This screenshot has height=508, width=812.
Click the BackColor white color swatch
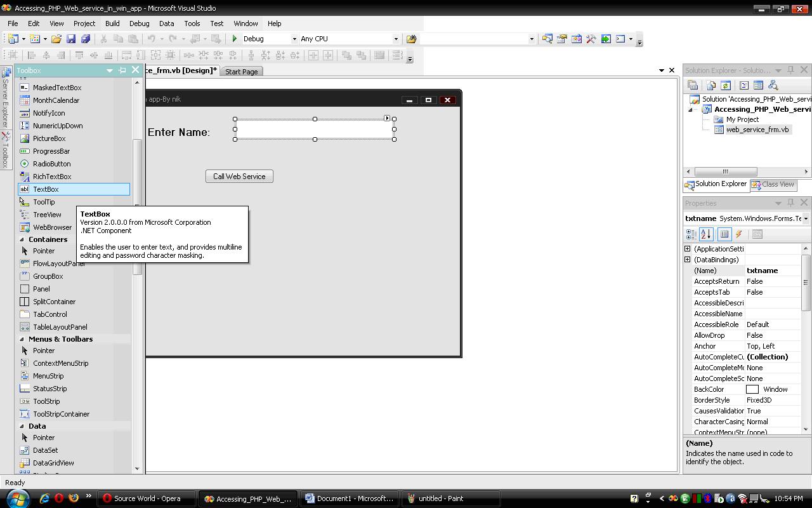(x=752, y=389)
